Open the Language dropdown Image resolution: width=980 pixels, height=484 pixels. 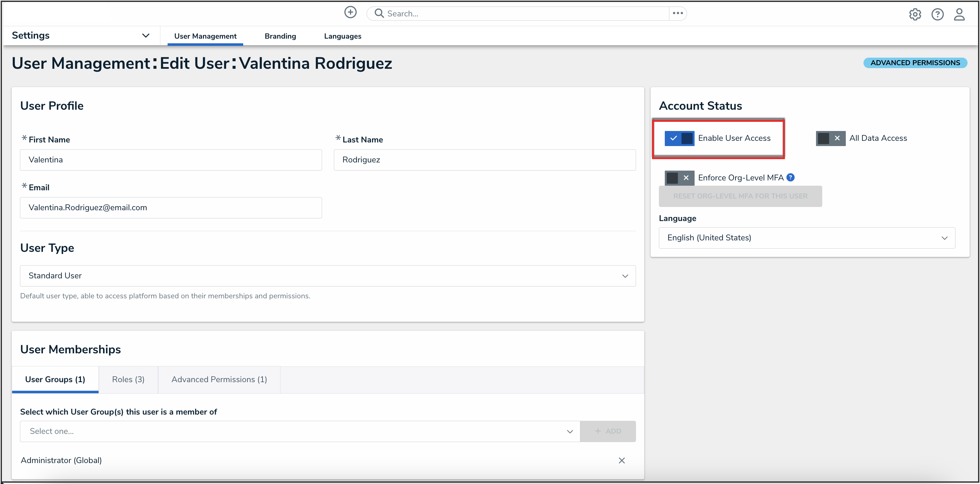coord(807,238)
